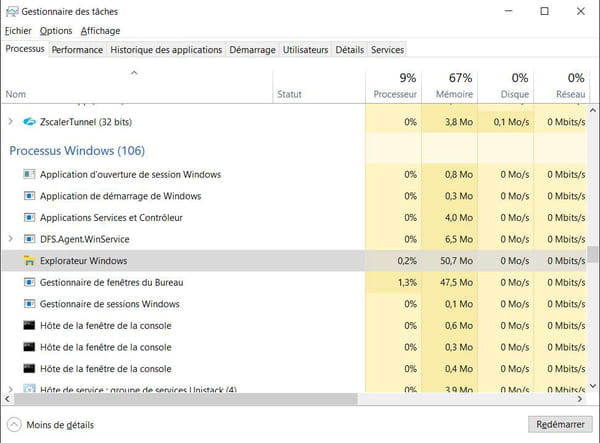Click the ZscalerTunnel process icon
This screenshot has height=443, width=600.
(29, 122)
